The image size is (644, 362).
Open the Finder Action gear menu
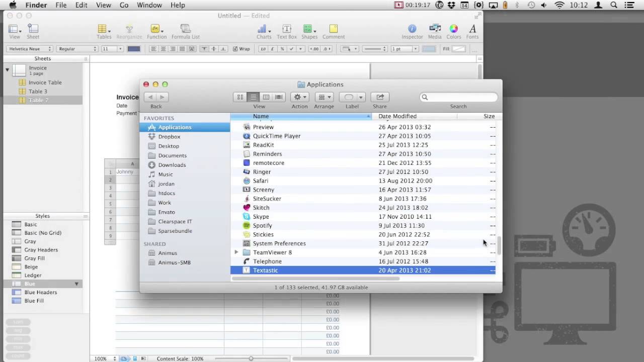[299, 97]
